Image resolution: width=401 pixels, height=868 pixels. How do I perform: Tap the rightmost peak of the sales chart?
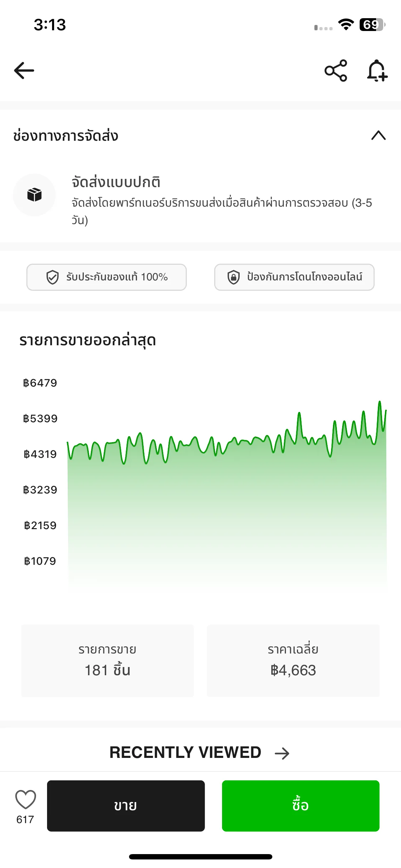[380, 402]
